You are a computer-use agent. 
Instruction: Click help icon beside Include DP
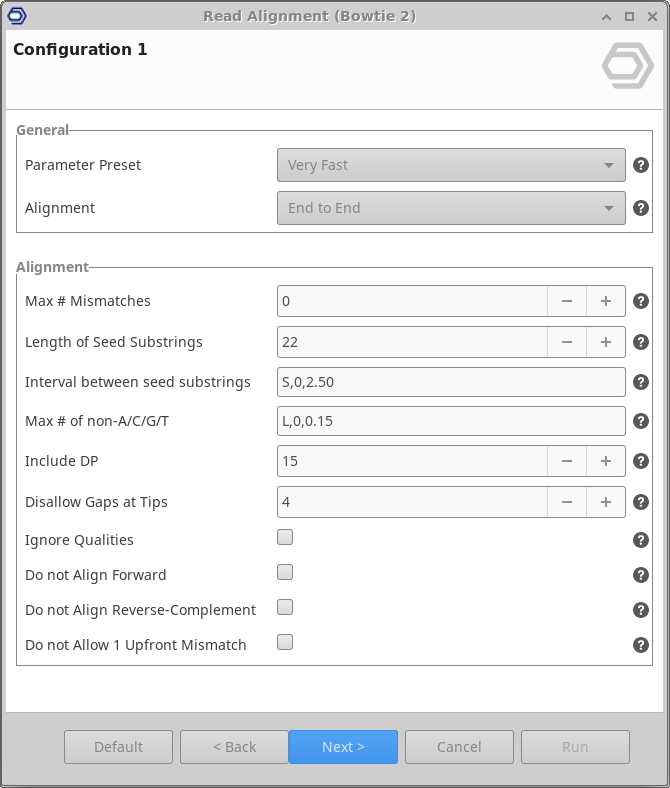tap(641, 461)
